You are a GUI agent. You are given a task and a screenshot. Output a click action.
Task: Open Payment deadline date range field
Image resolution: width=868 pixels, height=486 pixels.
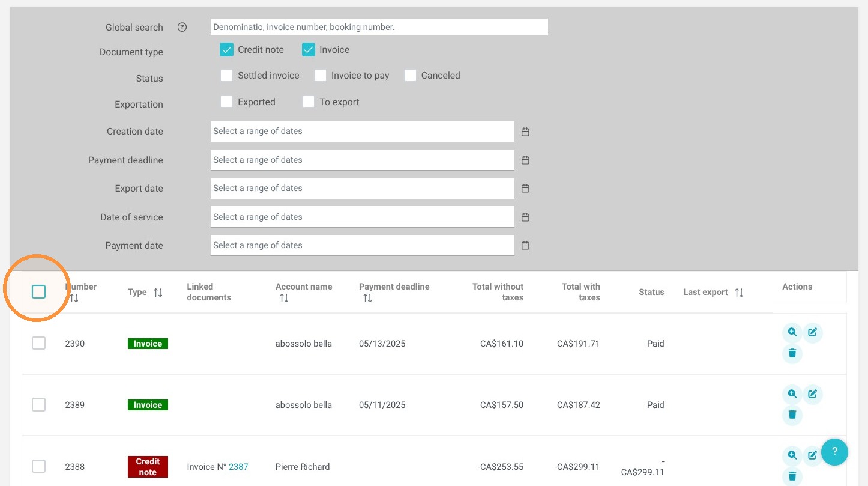[x=363, y=160]
